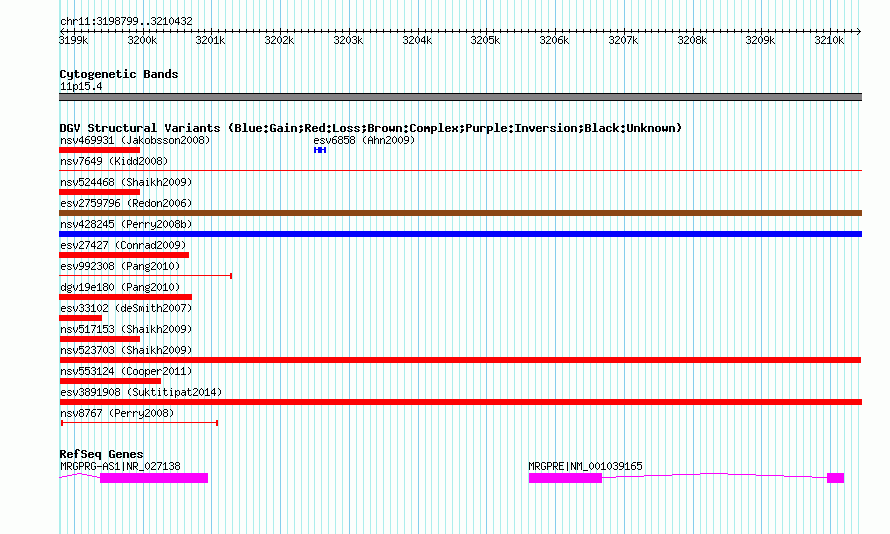Click the long red nsv523703 bar
Screen dimensions: 890x534
460,360
